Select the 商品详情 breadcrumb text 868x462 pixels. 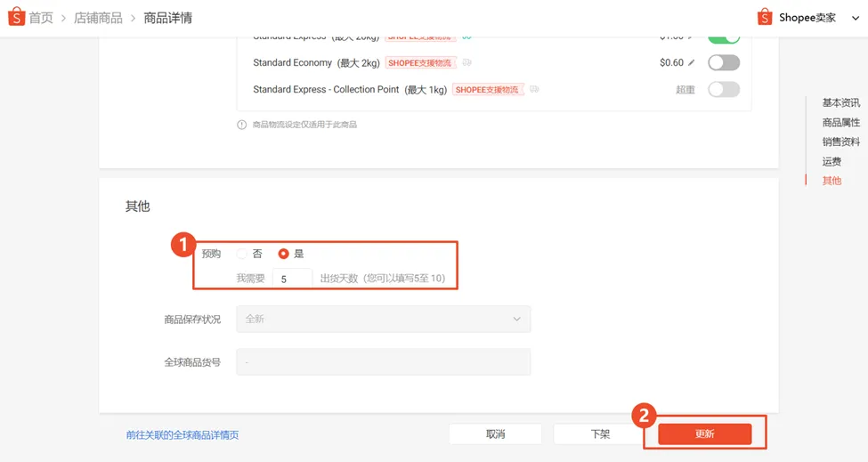[x=167, y=18]
